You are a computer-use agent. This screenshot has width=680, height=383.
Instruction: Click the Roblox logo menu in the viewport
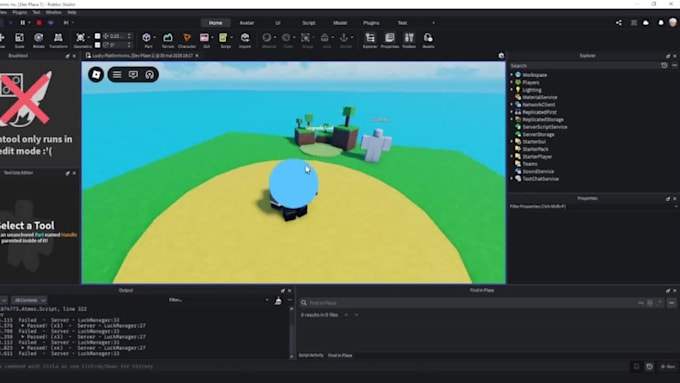point(96,75)
